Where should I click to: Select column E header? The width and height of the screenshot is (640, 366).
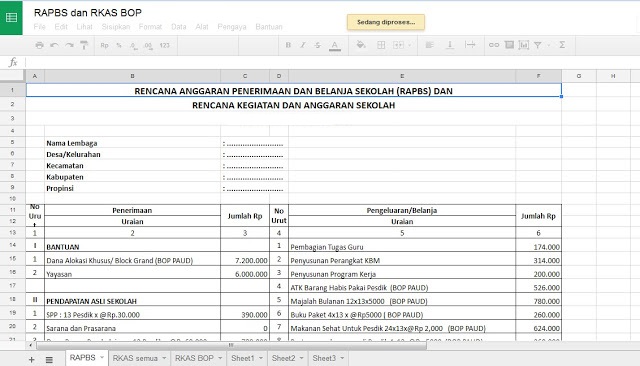[402, 76]
